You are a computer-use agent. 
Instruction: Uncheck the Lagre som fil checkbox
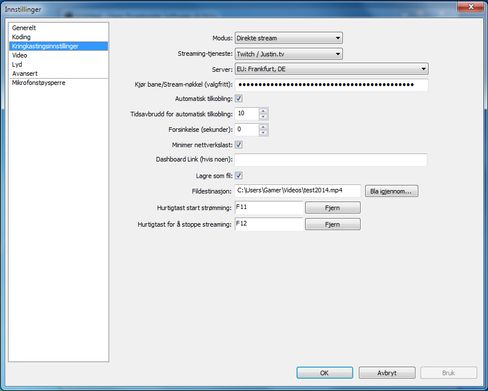(x=239, y=175)
